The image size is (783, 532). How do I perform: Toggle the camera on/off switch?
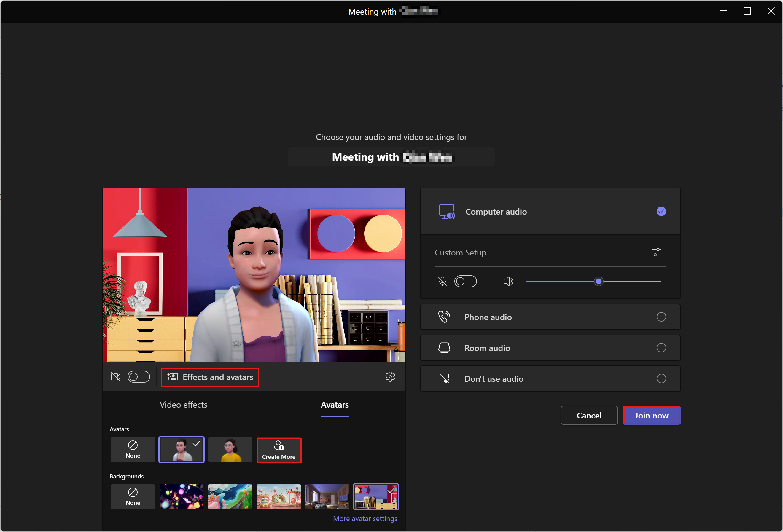coord(138,377)
